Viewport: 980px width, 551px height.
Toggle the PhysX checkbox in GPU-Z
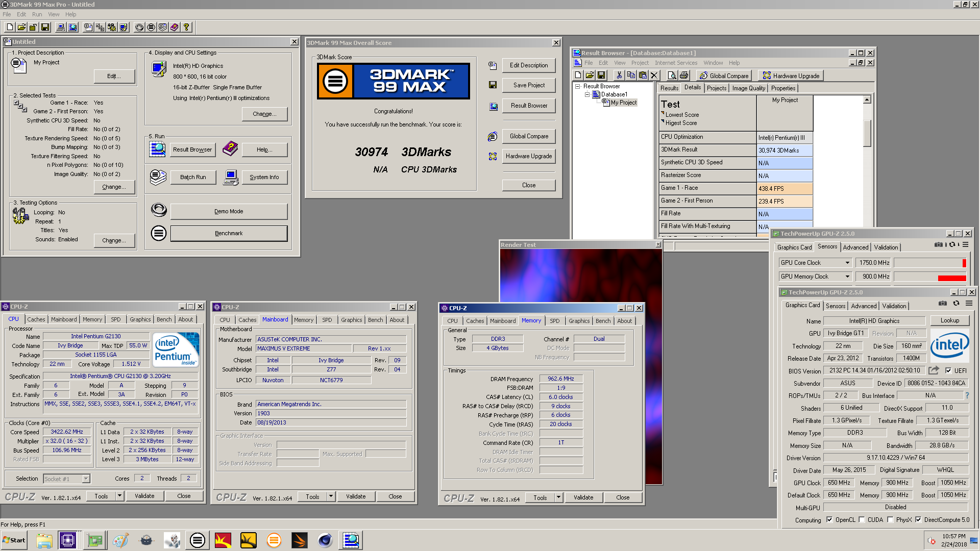click(891, 520)
